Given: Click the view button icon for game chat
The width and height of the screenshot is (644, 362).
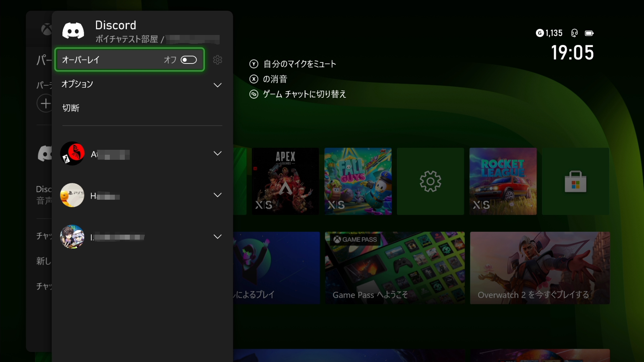Looking at the screenshot, I should pos(254,94).
